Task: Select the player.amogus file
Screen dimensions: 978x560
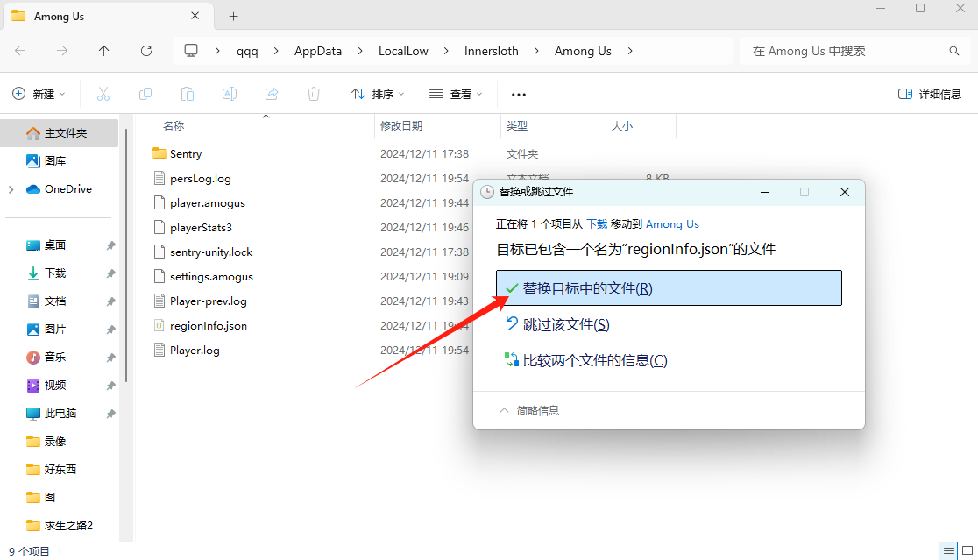Action: [x=207, y=203]
